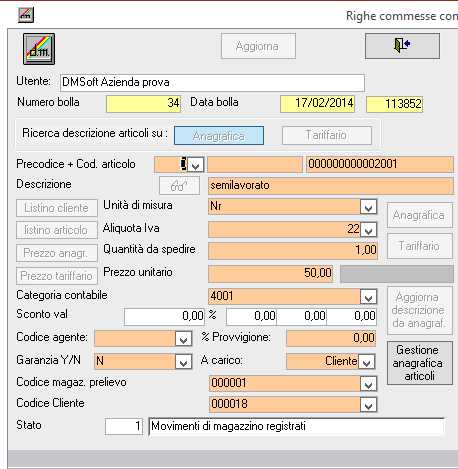458x469 pixels.
Task: Open the Codice Cliente dropdown
Action: coord(368,405)
